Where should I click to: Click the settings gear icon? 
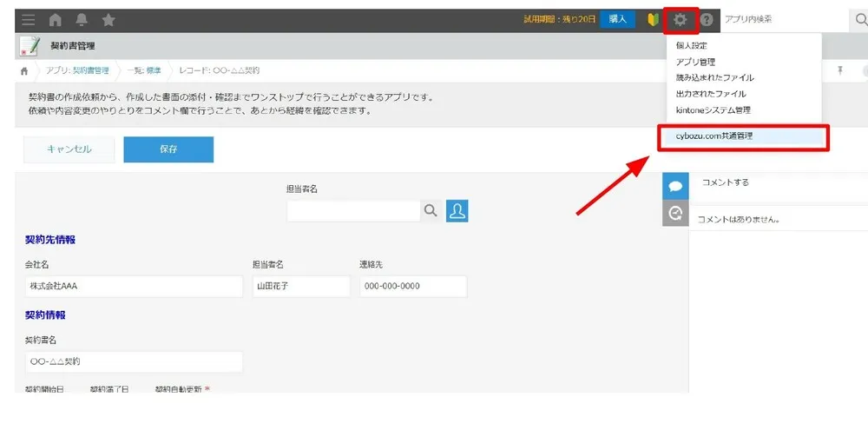coord(681,19)
